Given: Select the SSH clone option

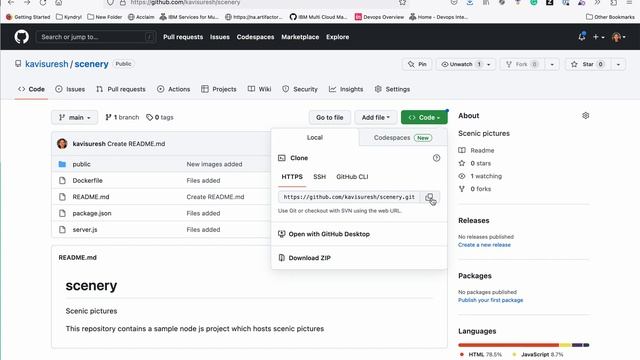Looking at the screenshot, I should pos(320,177).
